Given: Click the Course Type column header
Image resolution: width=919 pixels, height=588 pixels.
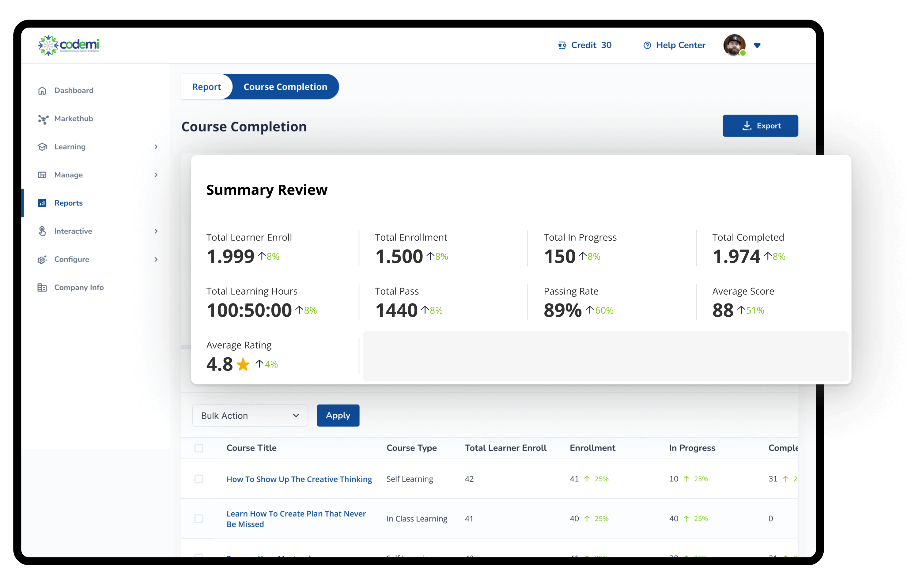Looking at the screenshot, I should coord(412,448).
